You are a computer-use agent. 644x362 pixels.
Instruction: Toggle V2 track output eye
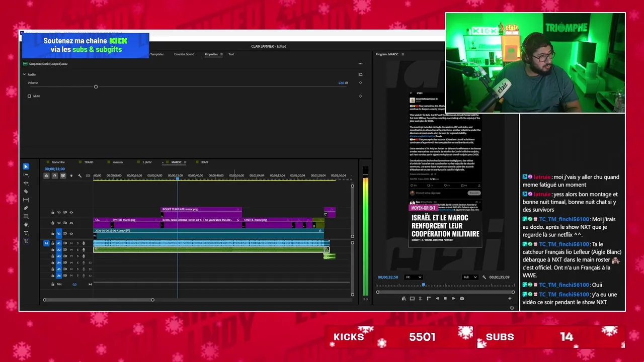[x=71, y=223]
